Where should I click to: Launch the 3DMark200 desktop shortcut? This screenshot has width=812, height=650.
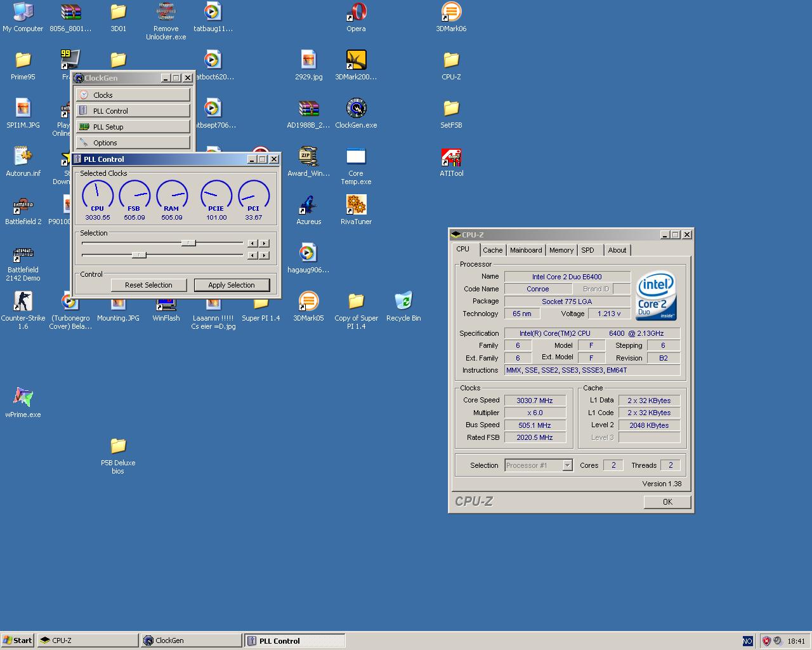(x=356, y=65)
